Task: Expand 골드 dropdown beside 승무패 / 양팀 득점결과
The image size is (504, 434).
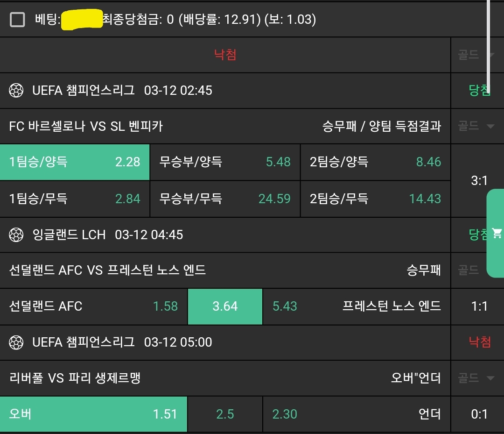Action: tap(476, 126)
